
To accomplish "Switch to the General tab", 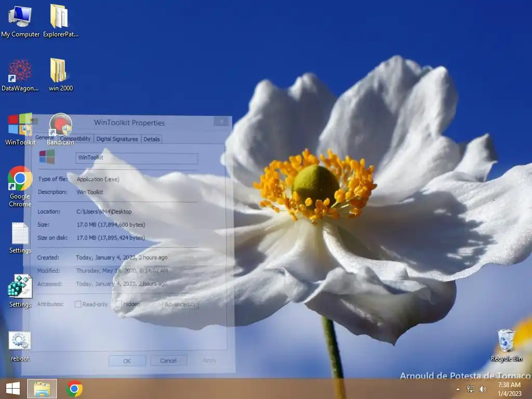I will (x=45, y=138).
